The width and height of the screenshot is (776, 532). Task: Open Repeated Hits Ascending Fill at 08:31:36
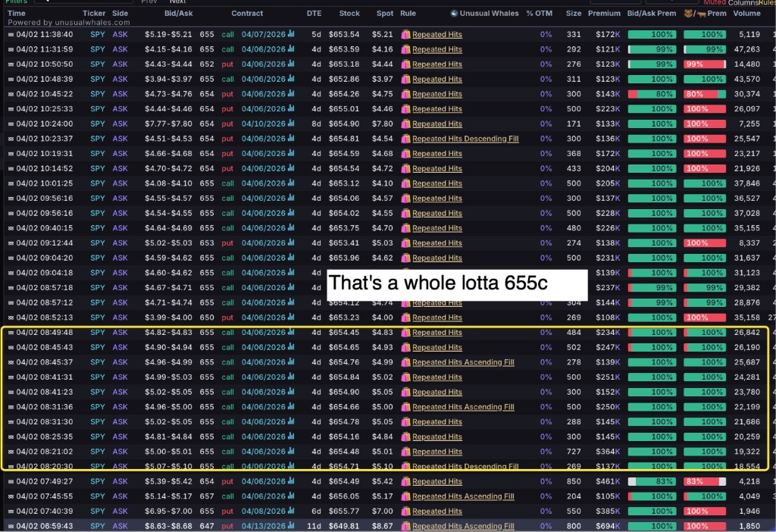[463, 407]
